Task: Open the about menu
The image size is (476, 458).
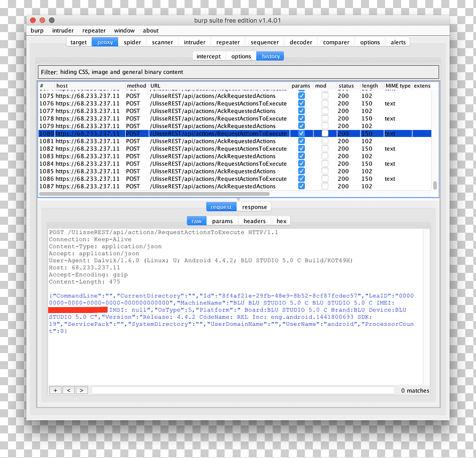Action: 151,30
